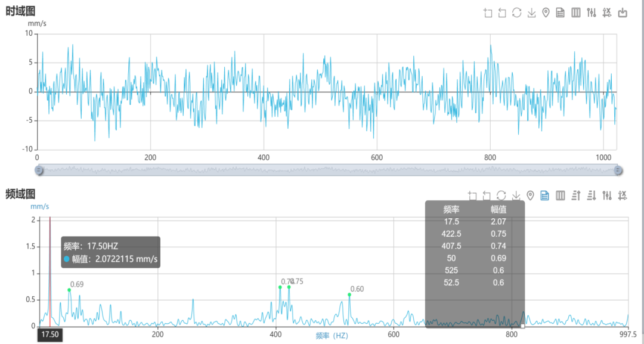This screenshot has height=344, width=644.
Task: Click XY axis icon in time domain toolbar
Action: point(607,13)
